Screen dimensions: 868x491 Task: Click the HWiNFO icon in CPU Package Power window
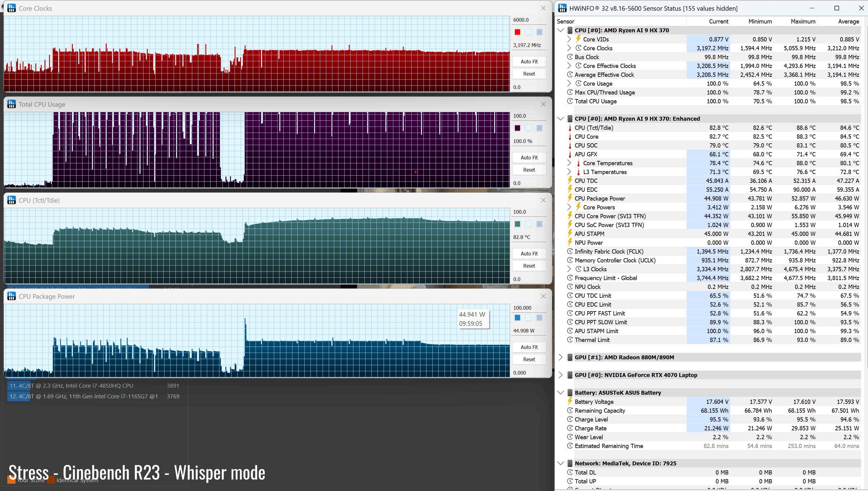[12, 296]
